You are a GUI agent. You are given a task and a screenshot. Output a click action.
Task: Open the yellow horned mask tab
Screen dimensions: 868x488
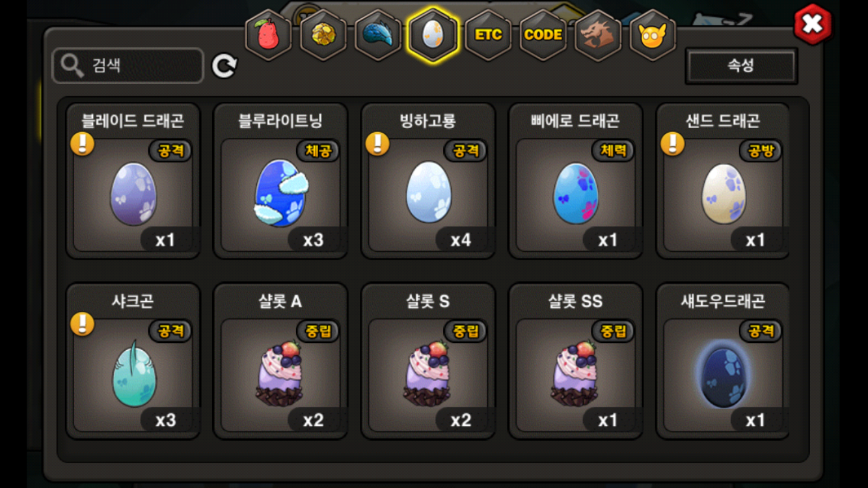[x=653, y=35]
